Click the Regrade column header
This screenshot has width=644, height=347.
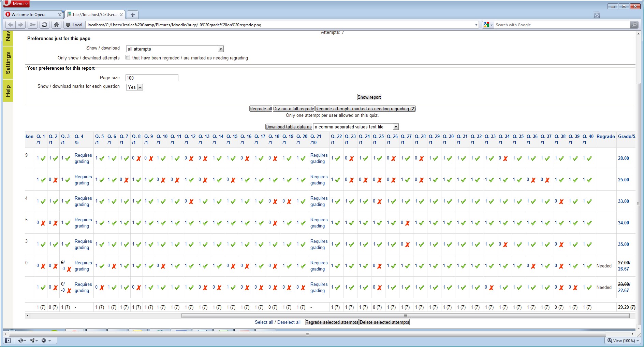pyautogui.click(x=606, y=136)
